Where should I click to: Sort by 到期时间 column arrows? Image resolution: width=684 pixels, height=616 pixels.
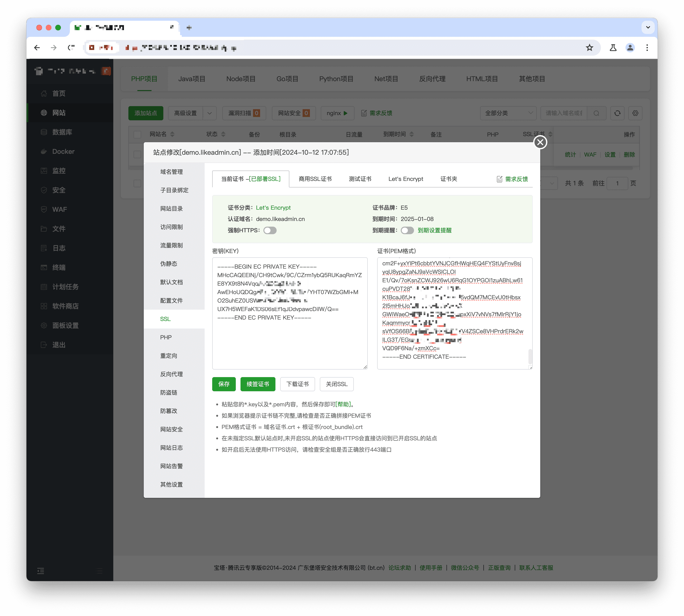click(x=411, y=134)
